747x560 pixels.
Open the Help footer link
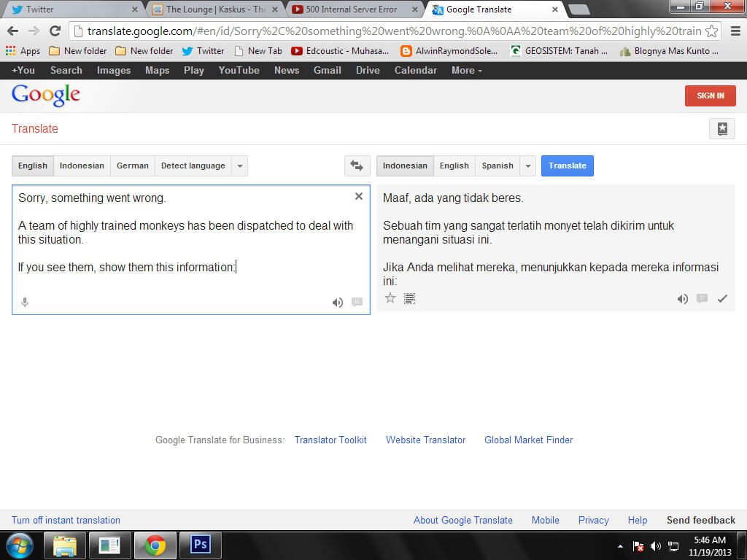(x=637, y=520)
